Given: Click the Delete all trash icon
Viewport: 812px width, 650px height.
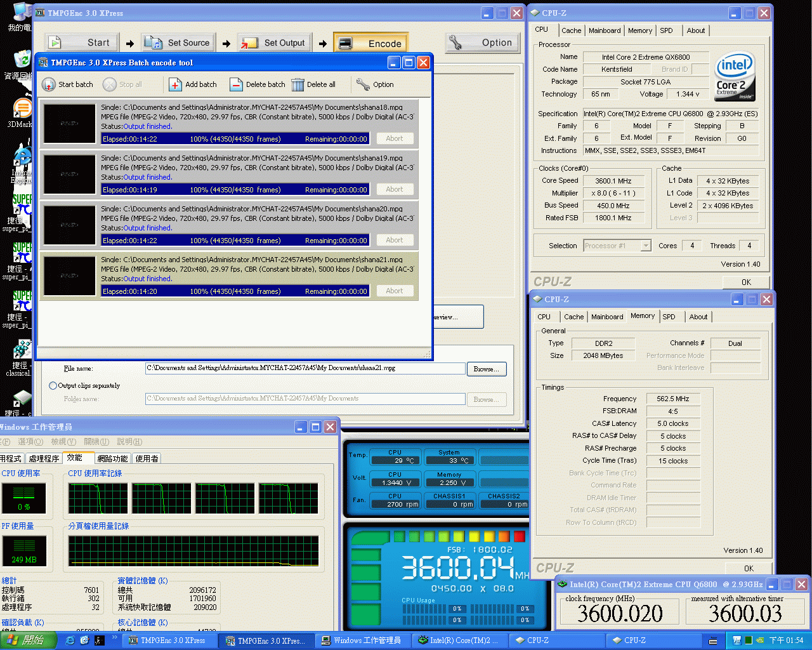Looking at the screenshot, I should pyautogui.click(x=298, y=84).
